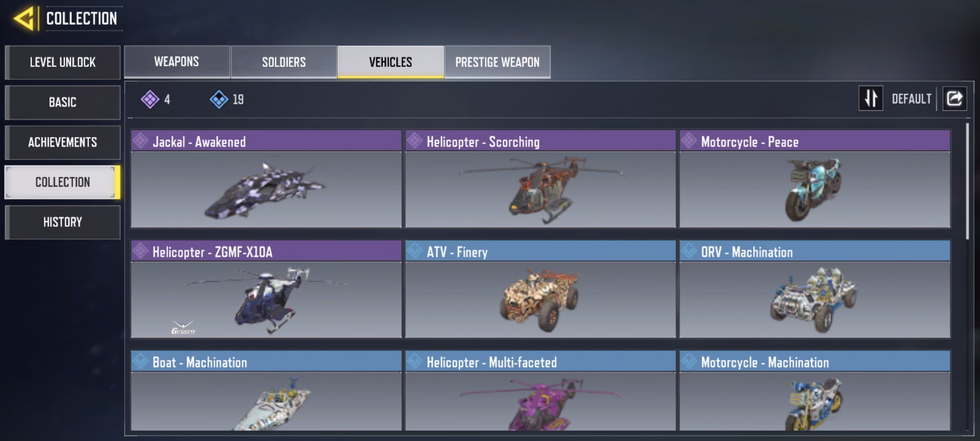Open the DEFAULT sort dropdown
The image size is (980, 441).
(x=911, y=99)
